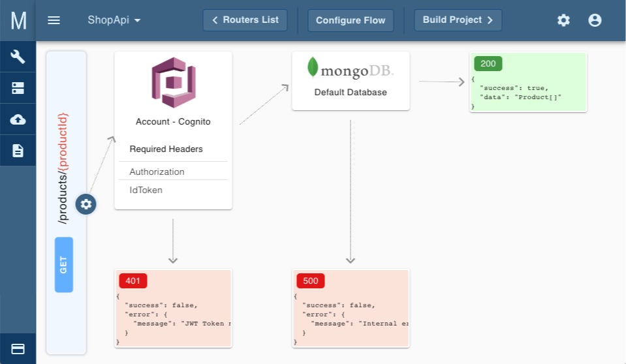Open the hamburger menu
Screen dimensions: 626x364
point(54,20)
